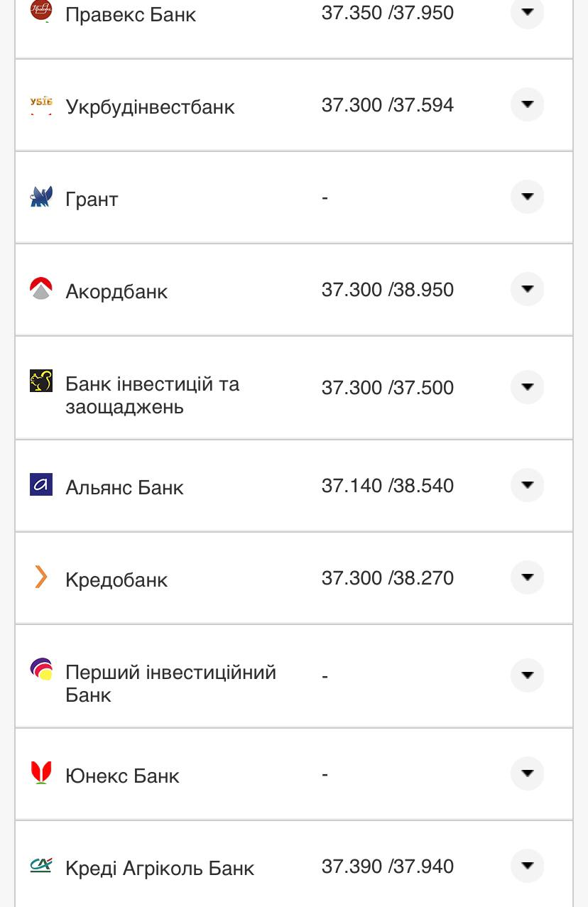Click the orange Кредобанк arrow logo
The image size is (588, 907).
point(41,578)
